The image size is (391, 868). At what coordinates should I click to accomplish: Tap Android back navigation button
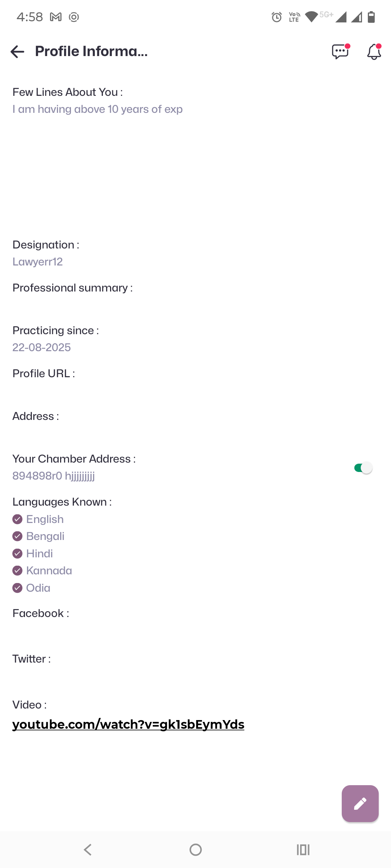pos(88,850)
